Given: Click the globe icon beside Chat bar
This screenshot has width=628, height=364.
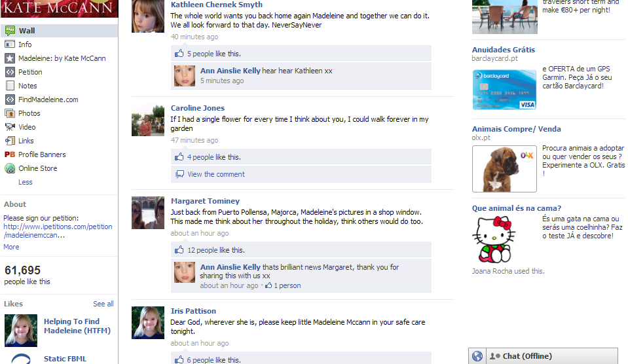Looking at the screenshot, I should pyautogui.click(x=477, y=356).
